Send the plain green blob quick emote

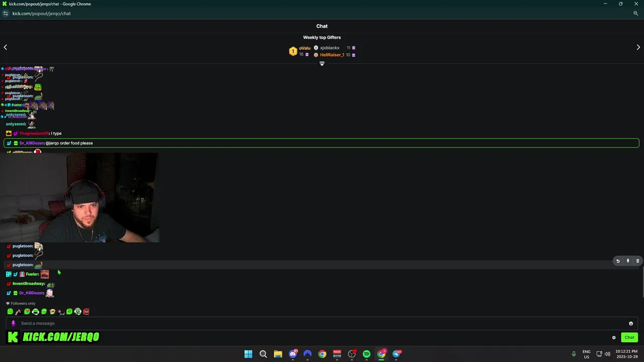pyautogui.click(x=10, y=312)
